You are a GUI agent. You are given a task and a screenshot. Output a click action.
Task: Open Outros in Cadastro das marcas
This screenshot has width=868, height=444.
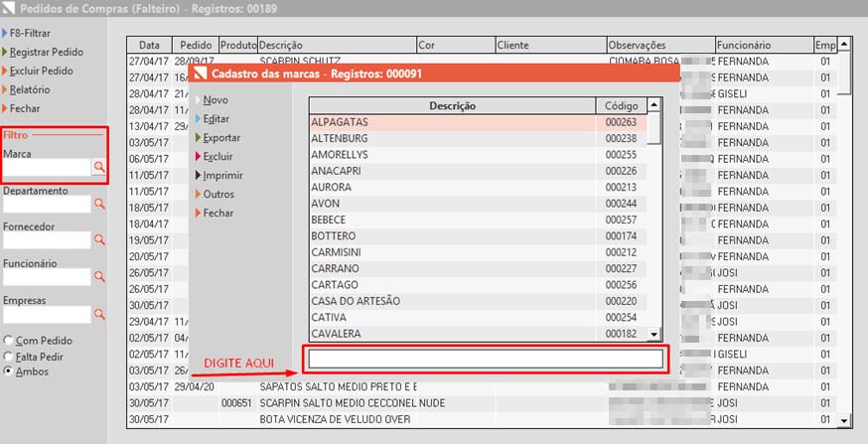[x=218, y=195]
